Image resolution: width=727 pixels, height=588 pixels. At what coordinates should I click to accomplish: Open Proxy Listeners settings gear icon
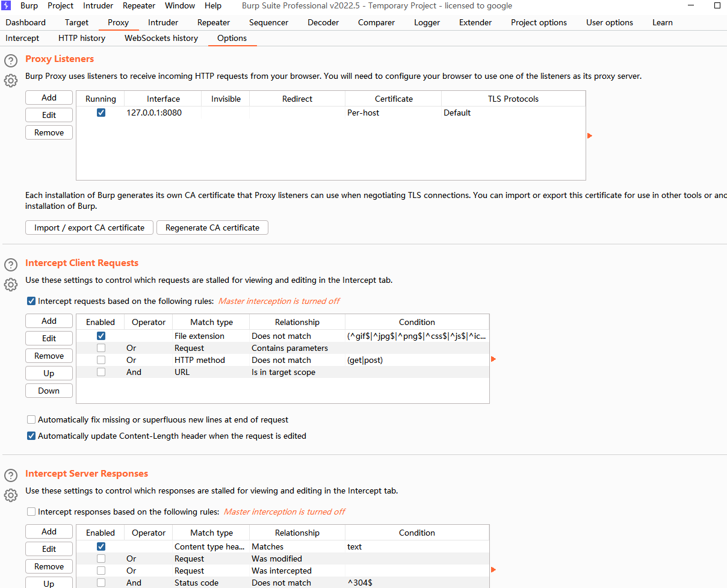coord(11,81)
